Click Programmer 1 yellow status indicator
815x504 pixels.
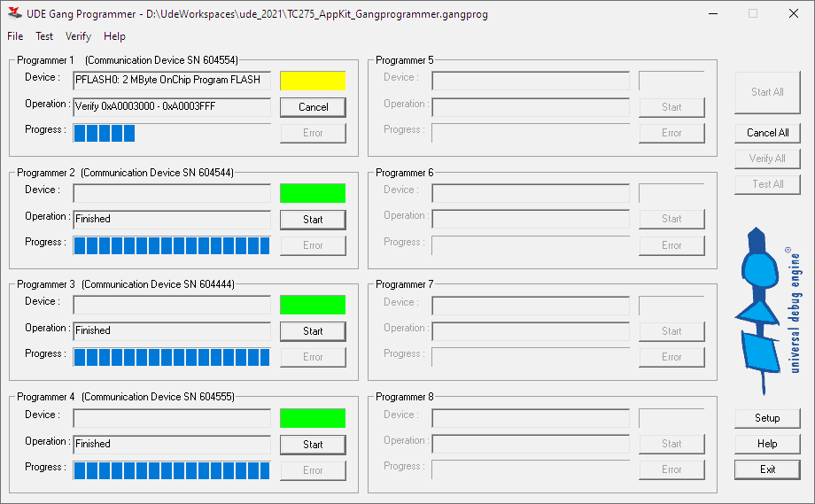313,81
